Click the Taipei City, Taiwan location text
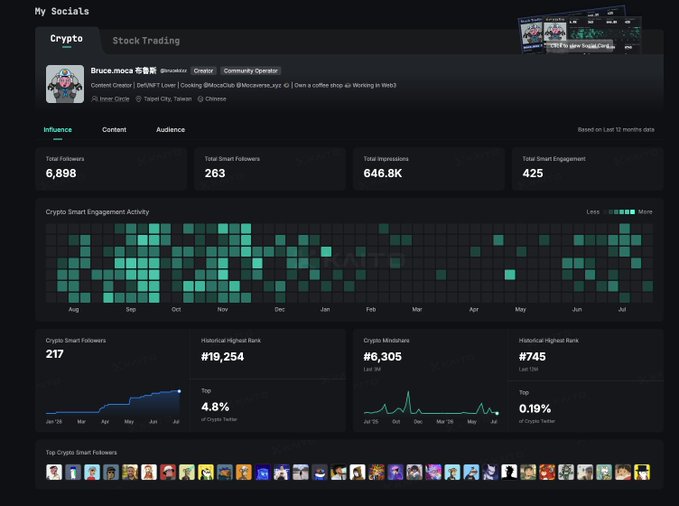Image resolution: width=679 pixels, height=506 pixels. tap(168, 99)
